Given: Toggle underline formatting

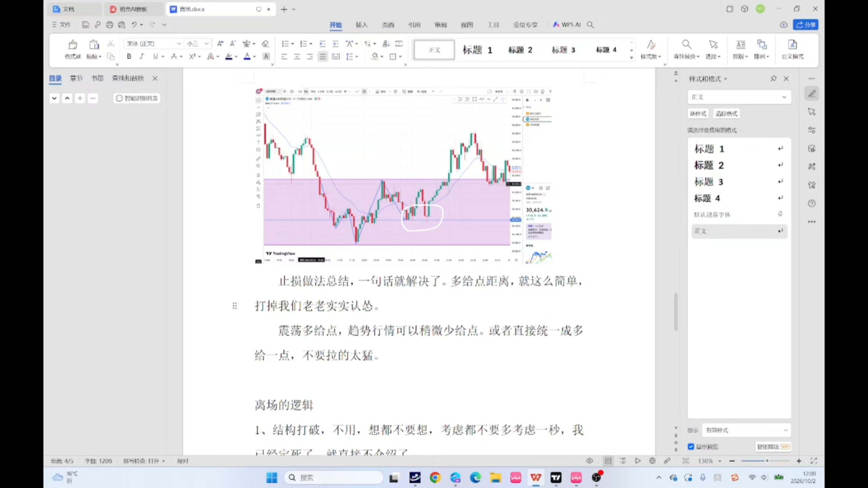Looking at the screenshot, I should click(155, 57).
